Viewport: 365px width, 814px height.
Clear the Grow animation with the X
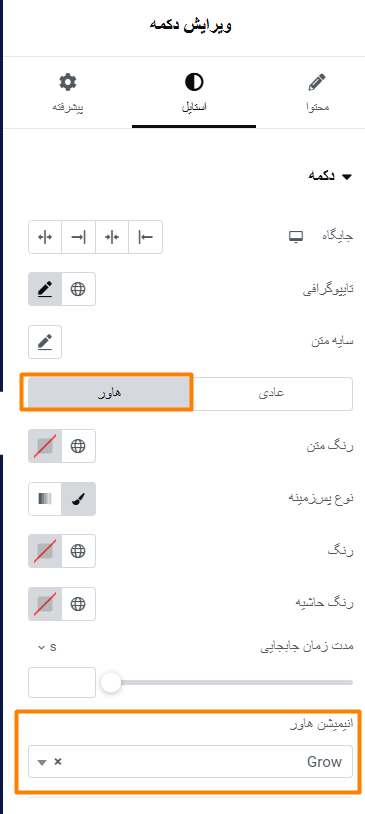(x=58, y=762)
